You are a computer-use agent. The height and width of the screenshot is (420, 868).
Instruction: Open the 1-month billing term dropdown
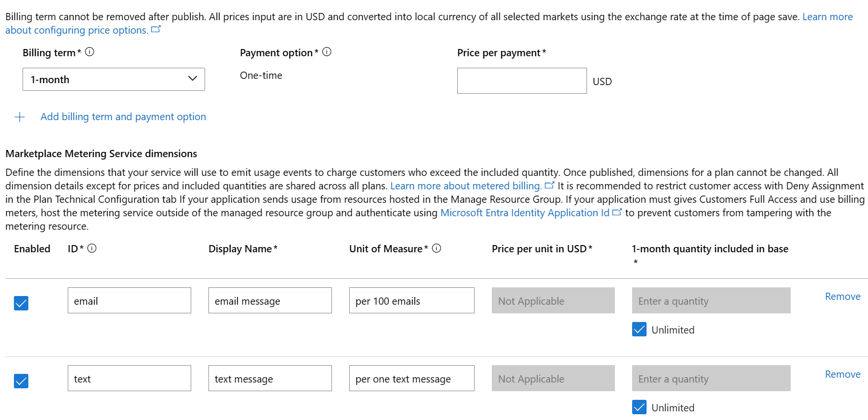[114, 79]
